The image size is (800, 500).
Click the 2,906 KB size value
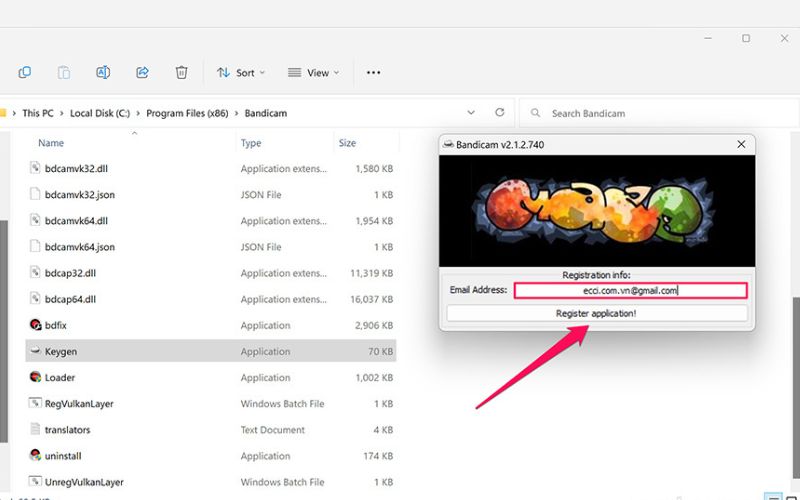pyautogui.click(x=374, y=325)
